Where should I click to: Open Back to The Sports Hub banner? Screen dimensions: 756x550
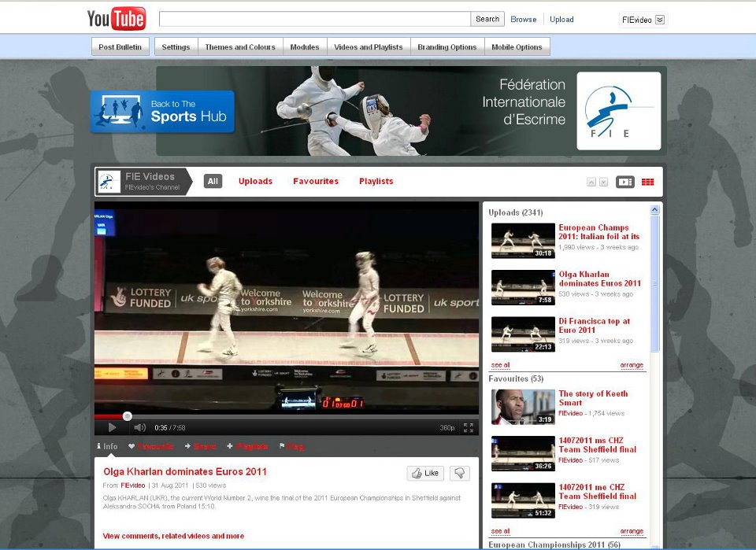coord(162,111)
